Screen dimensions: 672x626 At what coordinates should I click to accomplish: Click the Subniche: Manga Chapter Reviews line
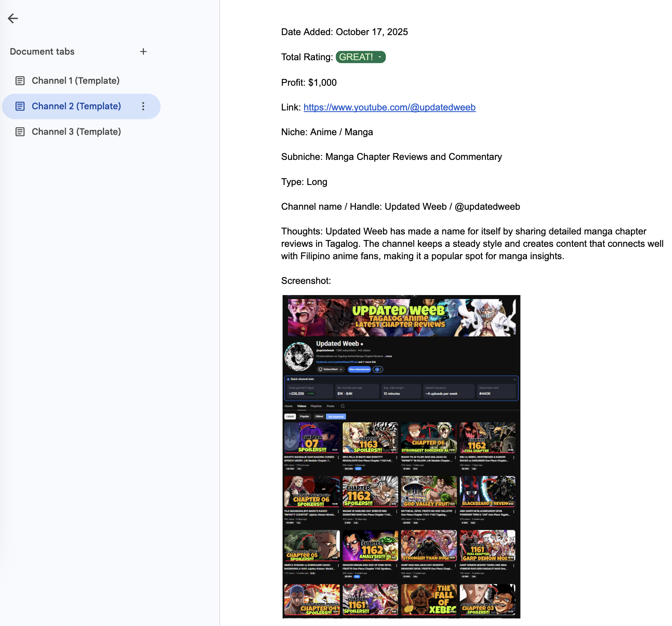(x=391, y=157)
